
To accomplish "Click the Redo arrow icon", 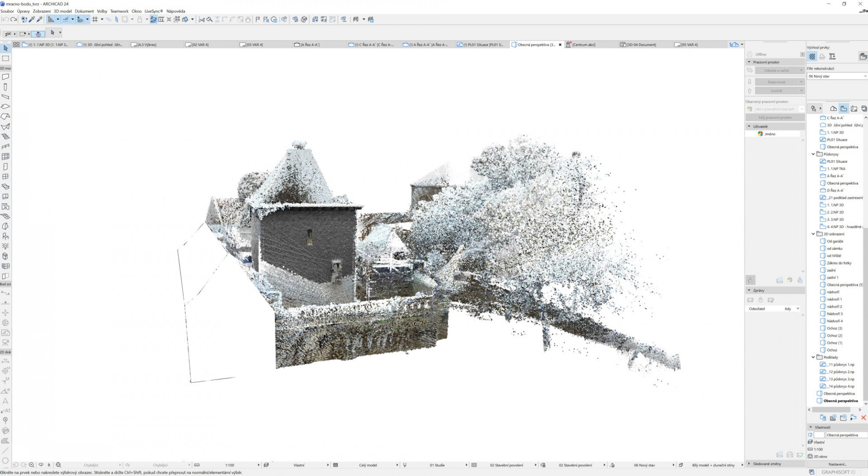I will coord(14,19).
